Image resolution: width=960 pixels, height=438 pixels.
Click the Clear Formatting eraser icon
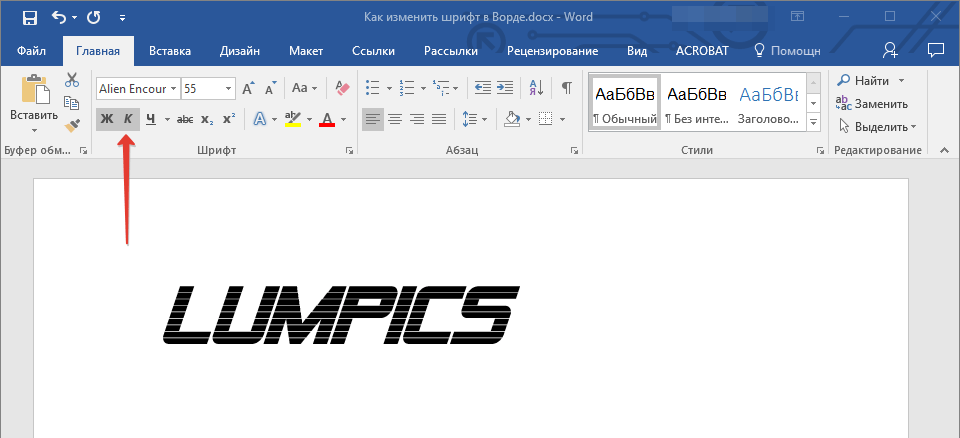pos(343,88)
